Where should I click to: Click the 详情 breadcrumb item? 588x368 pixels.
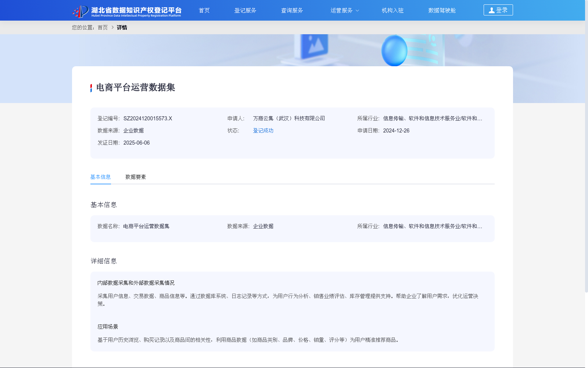[x=122, y=28]
